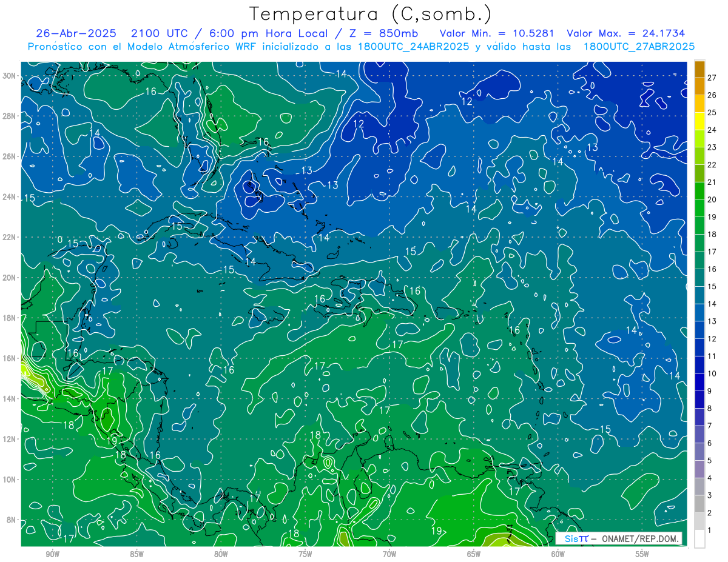Click the '16N' latitude axis label

coord(9,358)
